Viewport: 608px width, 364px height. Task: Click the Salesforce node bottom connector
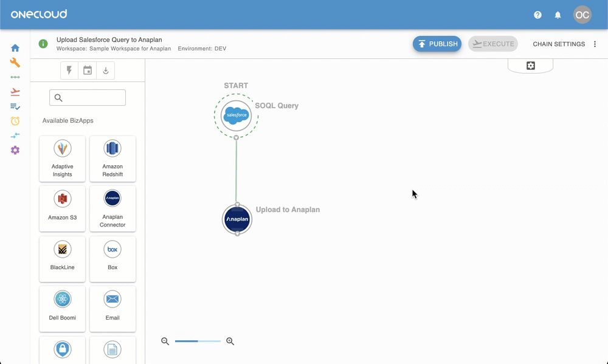pyautogui.click(x=236, y=137)
